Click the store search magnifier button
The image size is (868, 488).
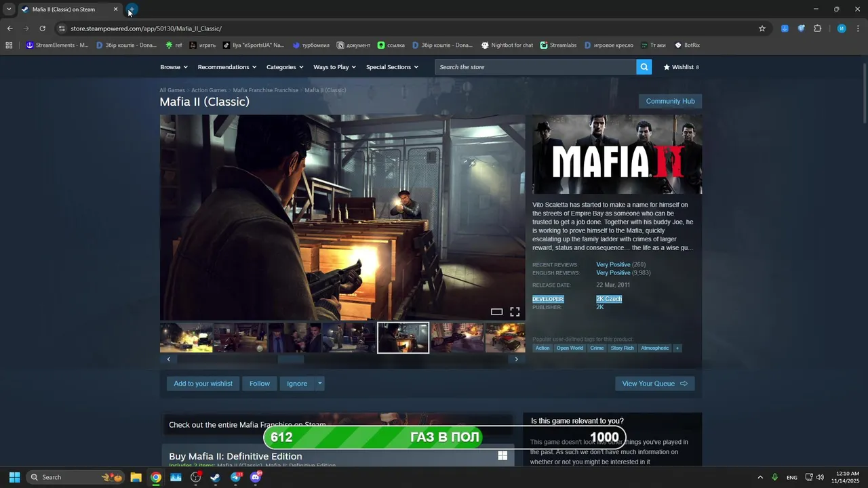(644, 66)
